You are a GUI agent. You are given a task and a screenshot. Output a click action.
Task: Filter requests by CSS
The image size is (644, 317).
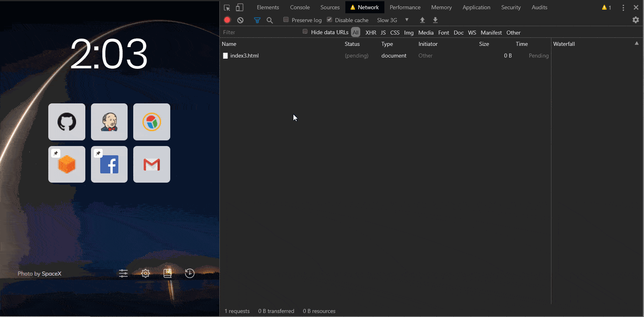click(395, 33)
